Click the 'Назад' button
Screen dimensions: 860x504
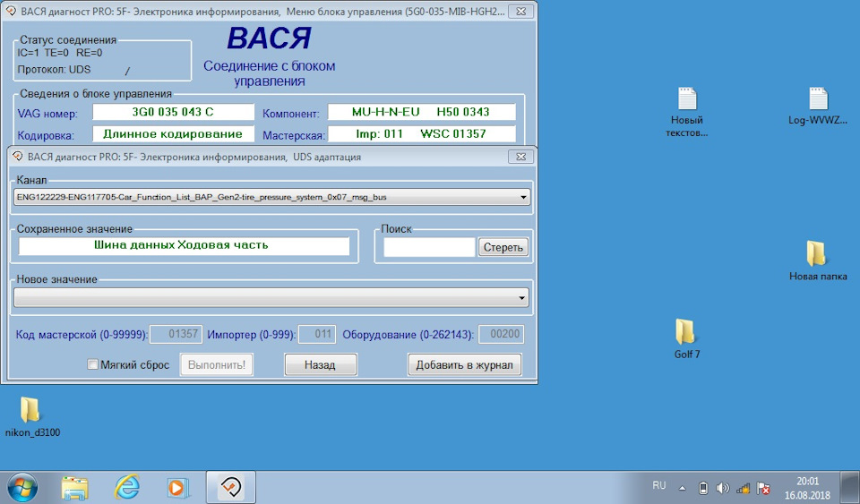click(x=321, y=365)
